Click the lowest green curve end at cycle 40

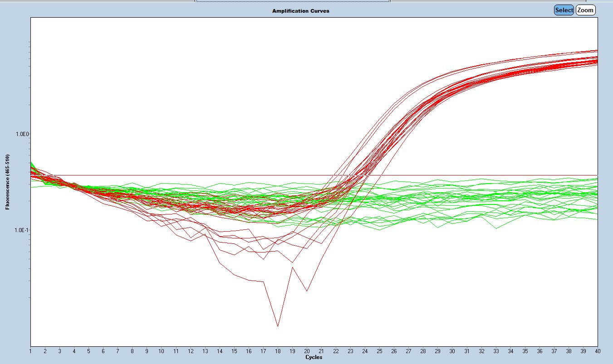pos(597,219)
